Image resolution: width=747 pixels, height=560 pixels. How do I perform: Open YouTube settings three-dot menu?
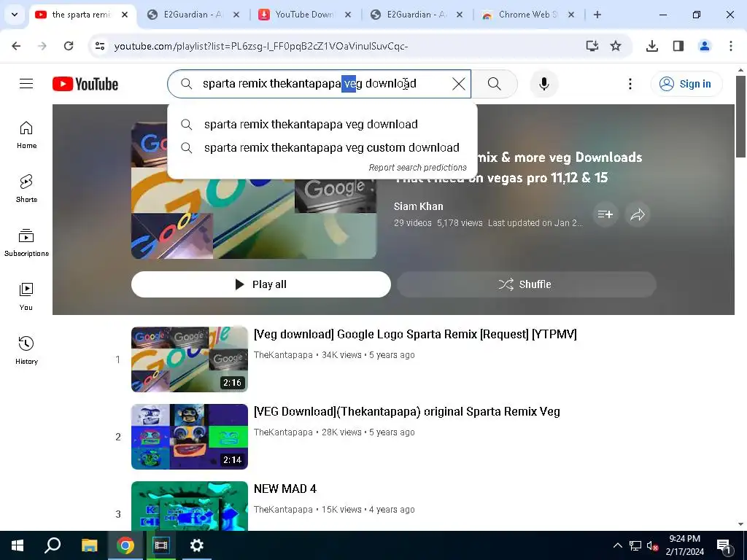tap(630, 84)
